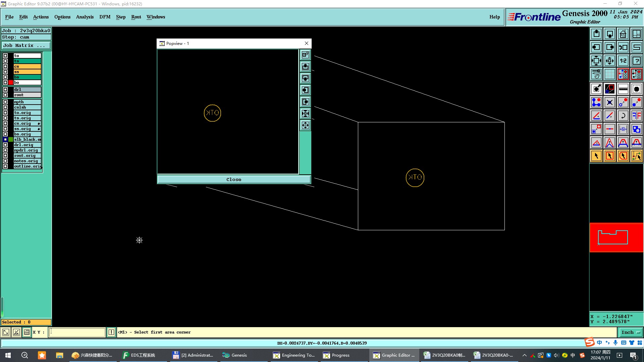
Task: Click Close in the Popview window
Action: coord(234,180)
